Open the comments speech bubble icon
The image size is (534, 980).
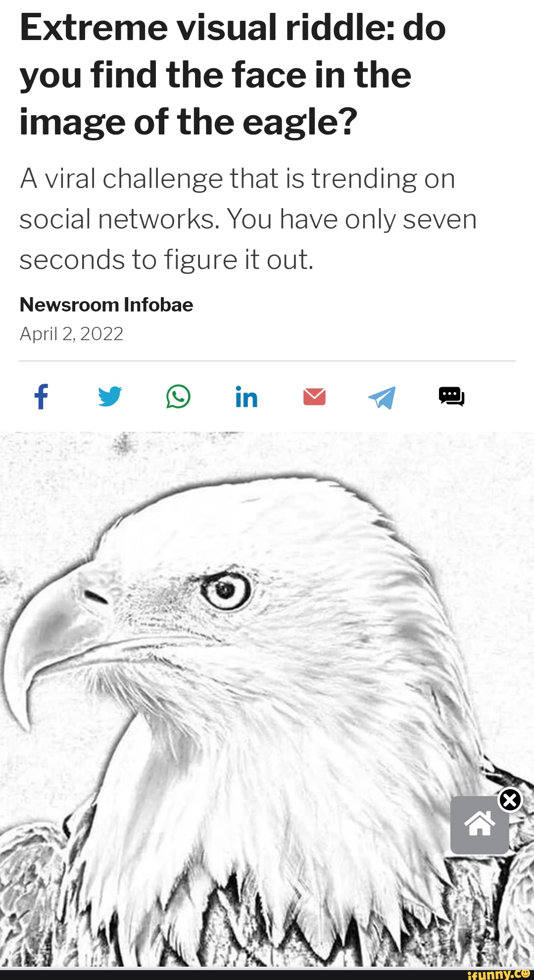click(x=451, y=397)
